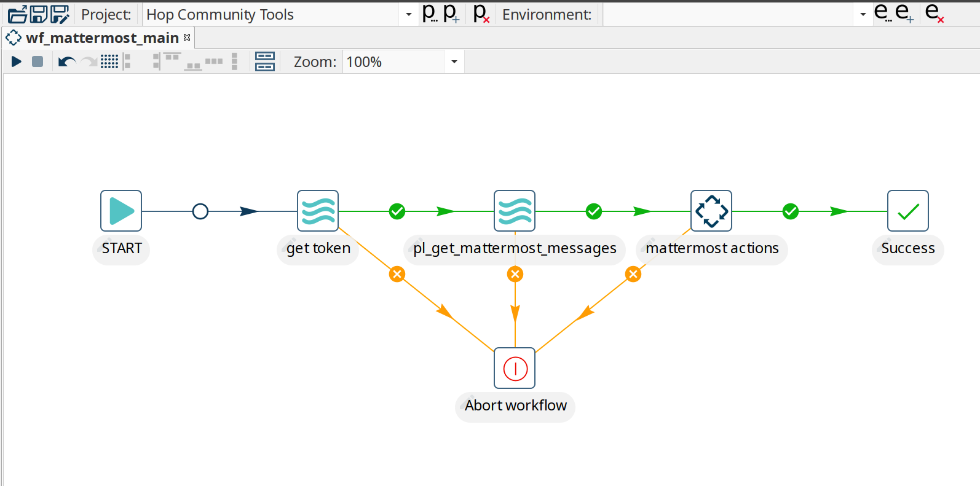Click the Open file icon
The height and width of the screenshot is (486, 980).
(x=17, y=14)
